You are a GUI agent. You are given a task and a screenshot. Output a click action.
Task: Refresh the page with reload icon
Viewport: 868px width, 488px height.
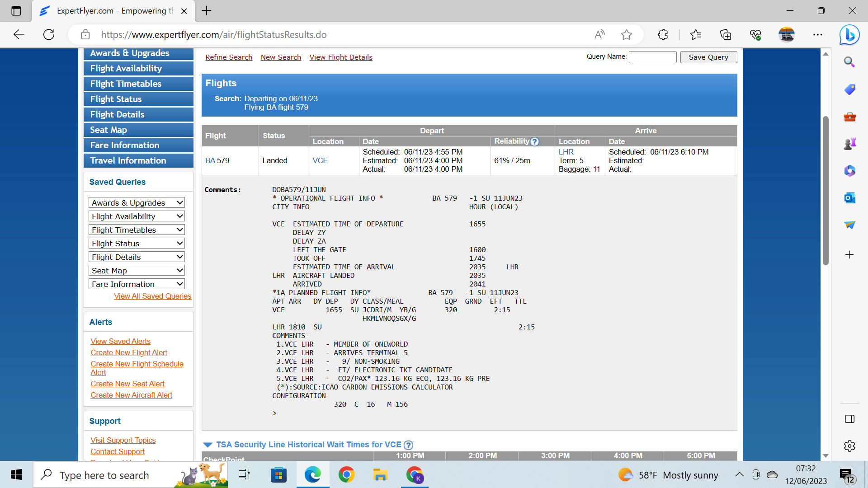[49, 35]
